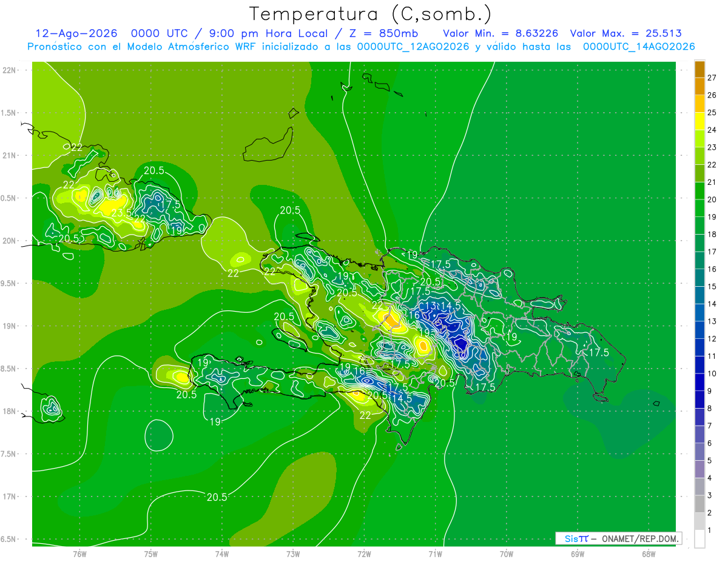
Task: Click the "0000 UTC" time in header
Action: coord(160,33)
